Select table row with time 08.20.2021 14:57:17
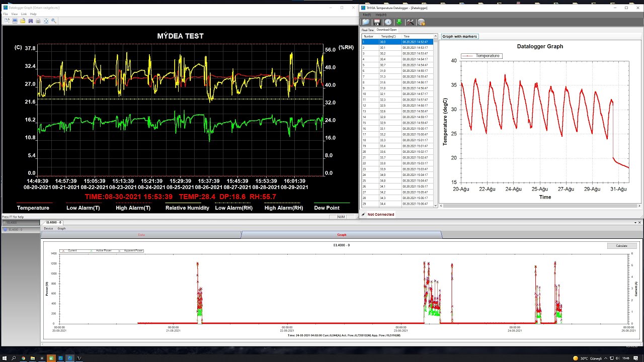Viewport: 644px width, 362px height. 397,94
